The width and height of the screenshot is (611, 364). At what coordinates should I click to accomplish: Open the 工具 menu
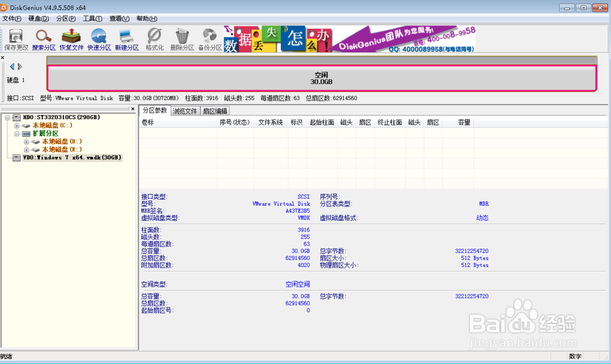pos(92,18)
